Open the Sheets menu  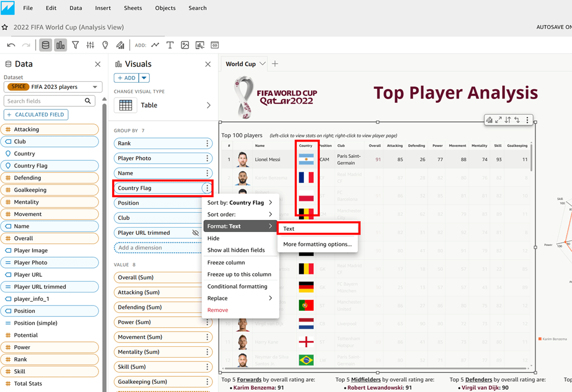click(133, 8)
